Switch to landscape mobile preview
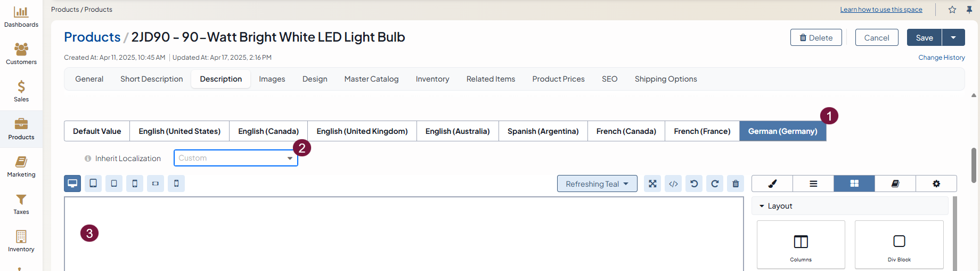 156,184
